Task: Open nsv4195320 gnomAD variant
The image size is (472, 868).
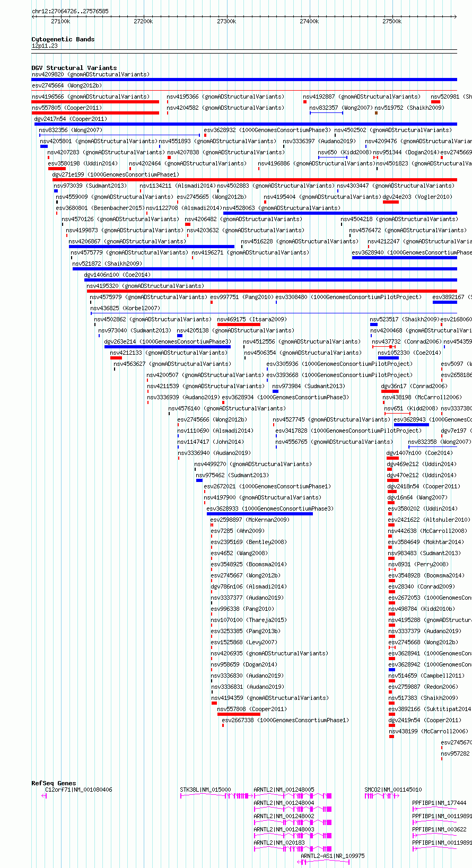Action: (272, 291)
